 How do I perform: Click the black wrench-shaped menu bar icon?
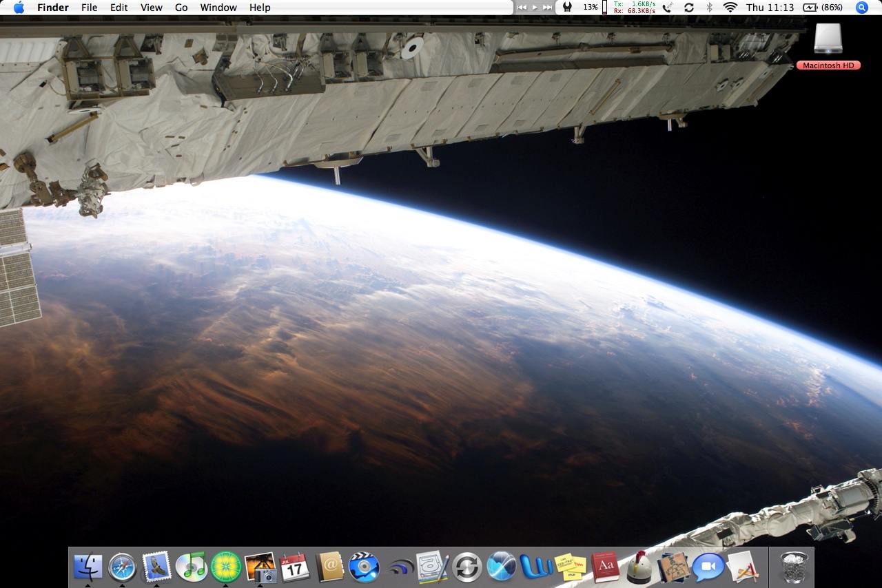(x=567, y=8)
